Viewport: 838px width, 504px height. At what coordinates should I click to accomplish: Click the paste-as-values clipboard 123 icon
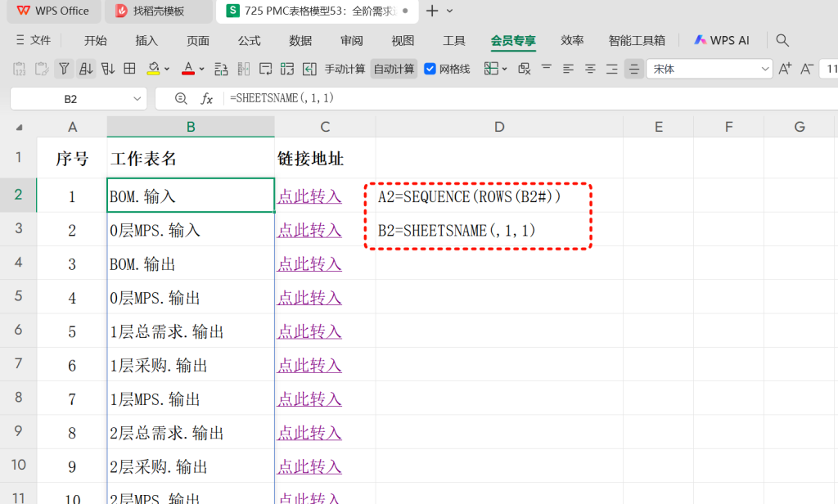pyautogui.click(x=20, y=69)
